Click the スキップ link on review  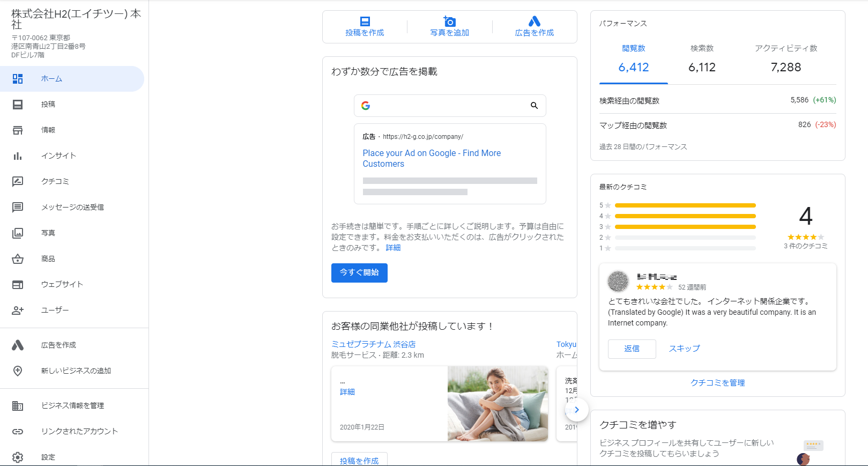click(x=684, y=349)
